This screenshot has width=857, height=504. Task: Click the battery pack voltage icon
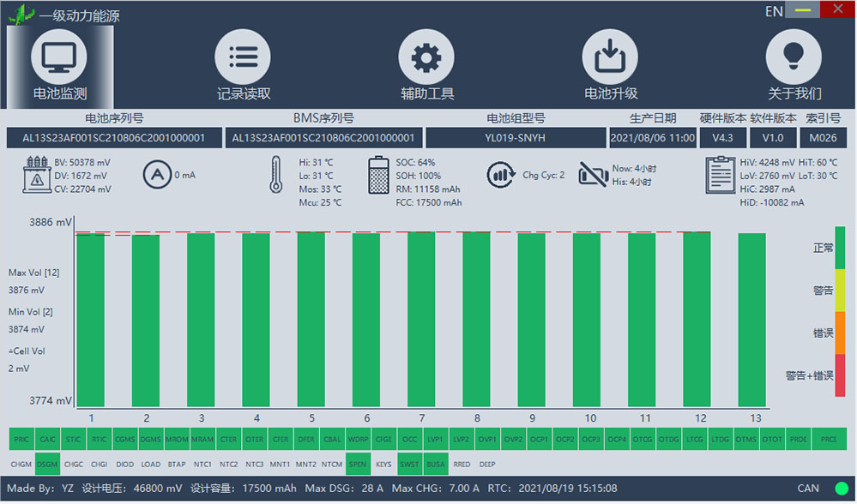pyautogui.click(x=37, y=175)
